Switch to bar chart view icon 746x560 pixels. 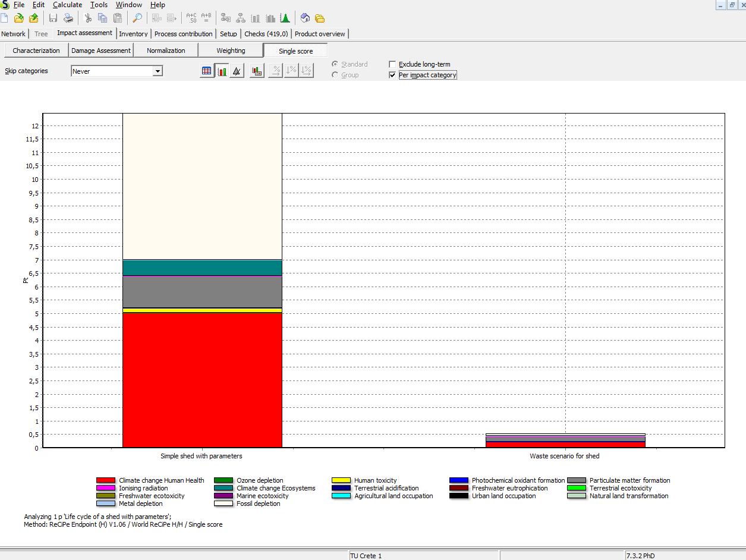222,71
